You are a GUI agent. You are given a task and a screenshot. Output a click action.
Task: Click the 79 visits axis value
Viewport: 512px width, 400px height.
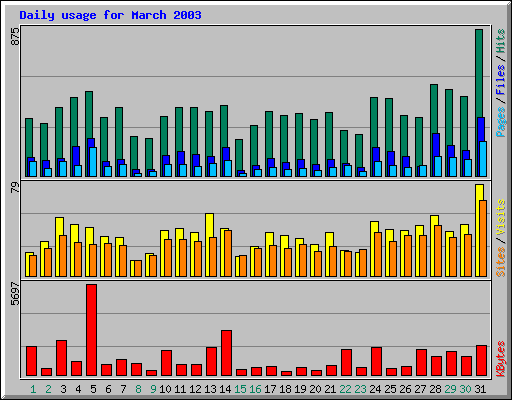point(15,188)
